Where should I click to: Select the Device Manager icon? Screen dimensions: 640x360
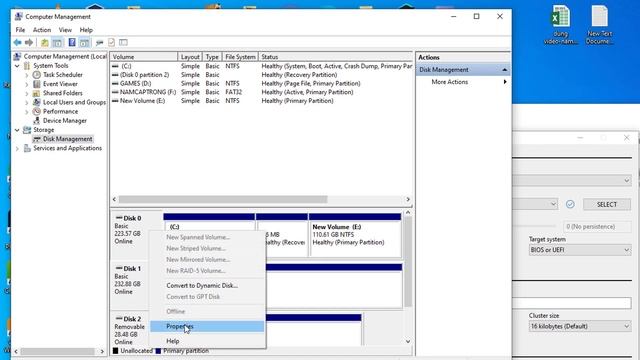(37, 120)
